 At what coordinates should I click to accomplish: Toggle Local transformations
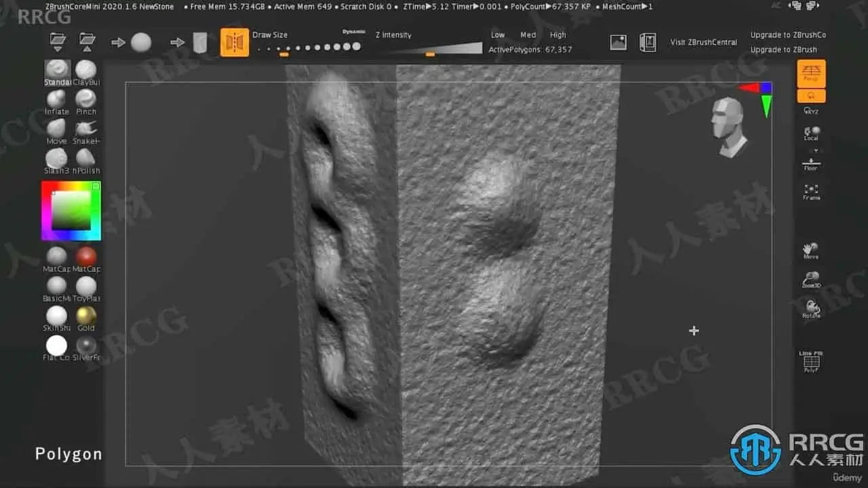pos(811,133)
